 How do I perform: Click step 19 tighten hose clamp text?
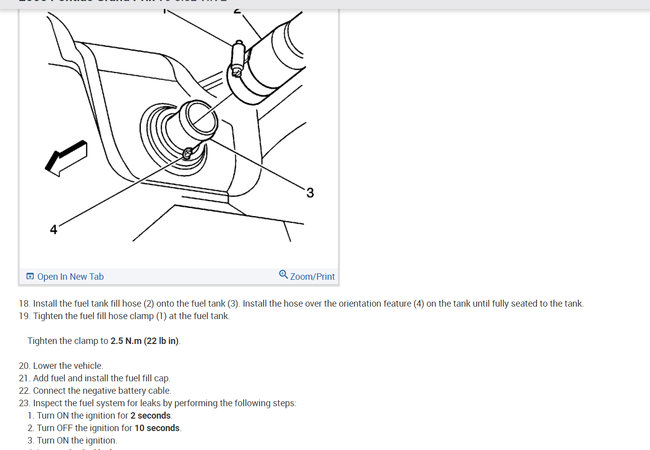tap(124, 316)
